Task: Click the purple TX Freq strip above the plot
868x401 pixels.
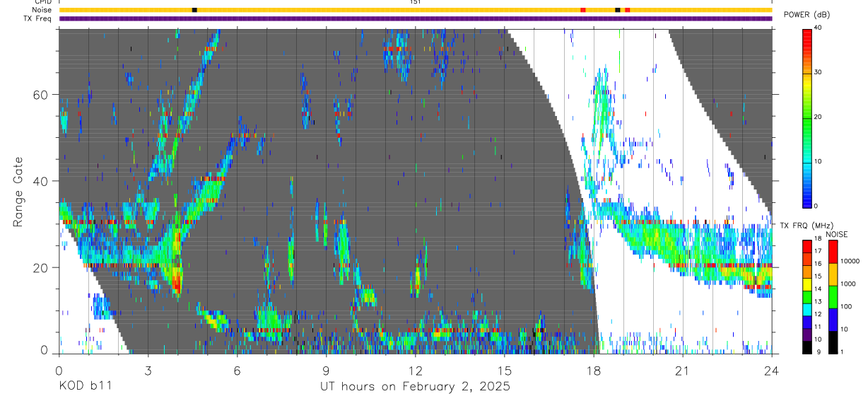Action: pos(416,18)
